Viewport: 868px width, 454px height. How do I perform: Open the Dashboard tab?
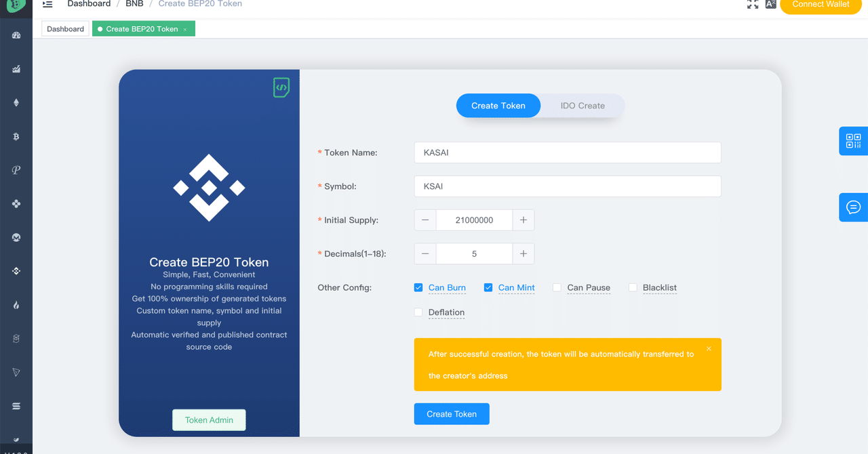click(65, 28)
